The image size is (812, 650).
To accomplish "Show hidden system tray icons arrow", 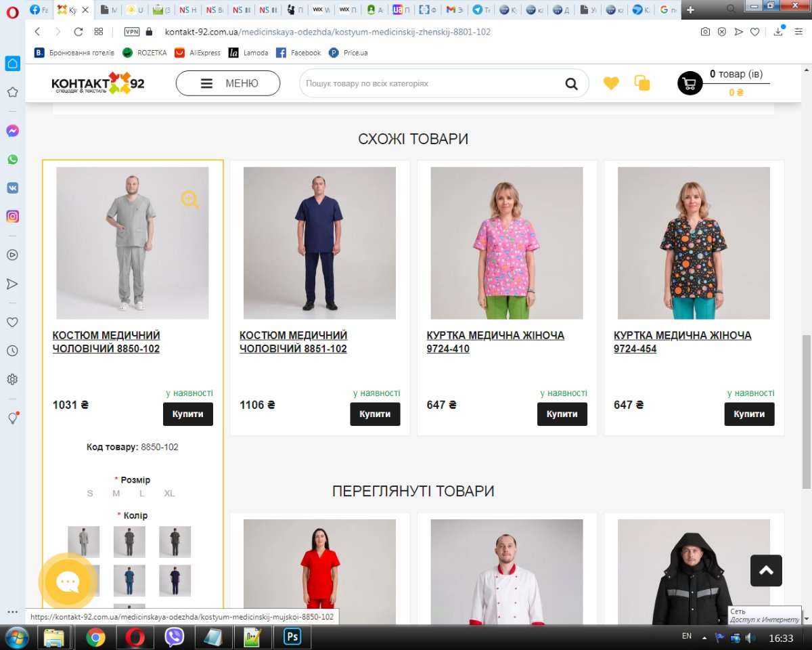I will click(704, 637).
